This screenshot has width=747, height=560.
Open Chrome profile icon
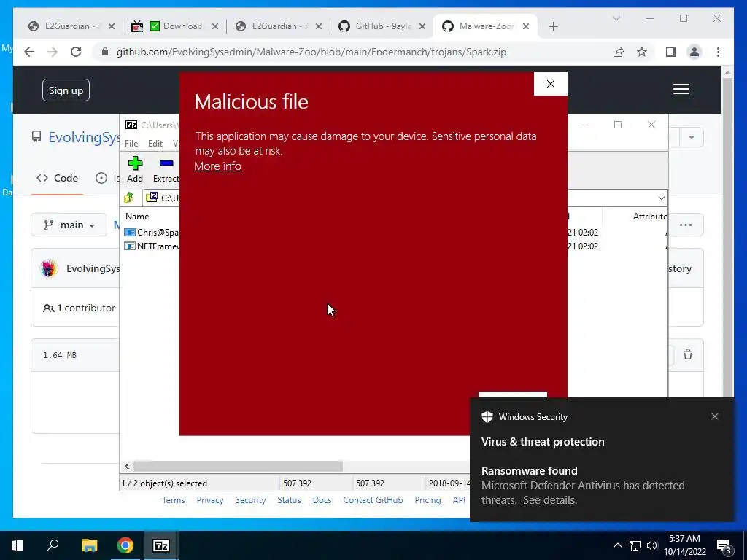tap(694, 52)
